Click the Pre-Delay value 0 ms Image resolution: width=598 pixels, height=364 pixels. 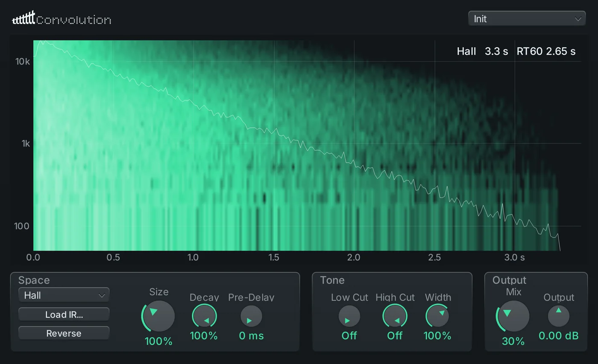click(x=251, y=336)
